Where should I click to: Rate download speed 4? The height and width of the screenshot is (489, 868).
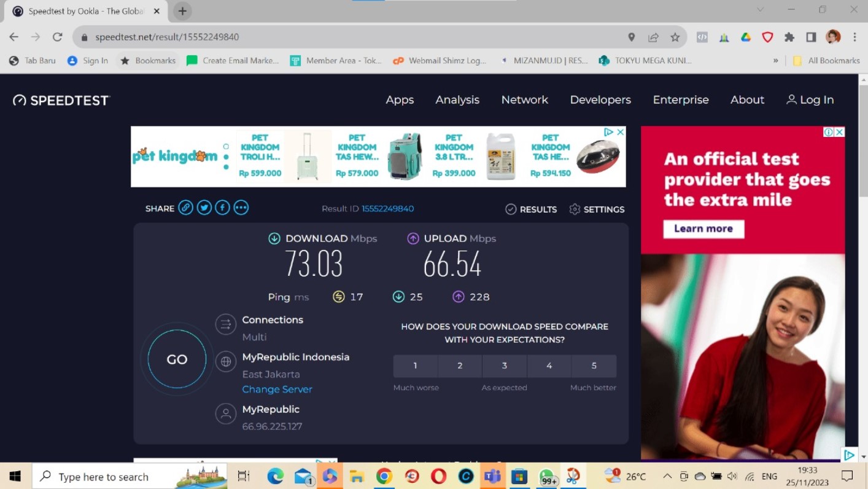[x=549, y=366]
